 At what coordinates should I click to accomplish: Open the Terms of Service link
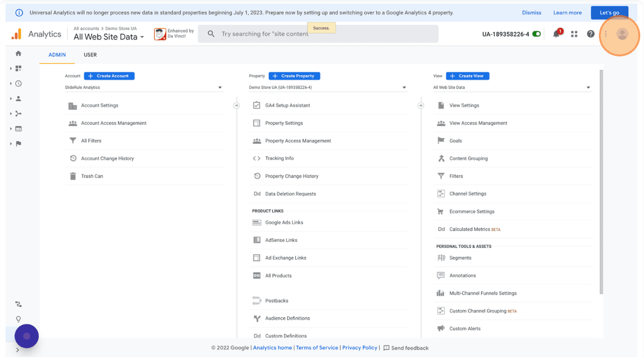coord(317,348)
